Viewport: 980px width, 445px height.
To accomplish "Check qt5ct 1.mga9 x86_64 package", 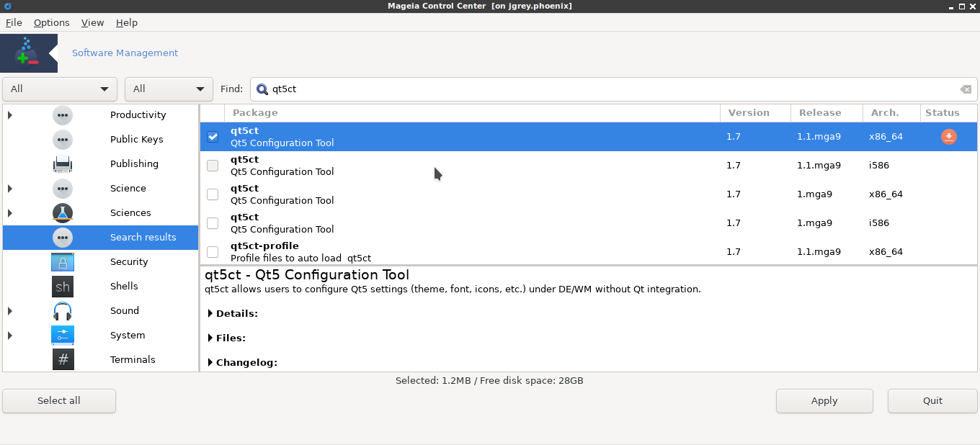I will (x=213, y=194).
